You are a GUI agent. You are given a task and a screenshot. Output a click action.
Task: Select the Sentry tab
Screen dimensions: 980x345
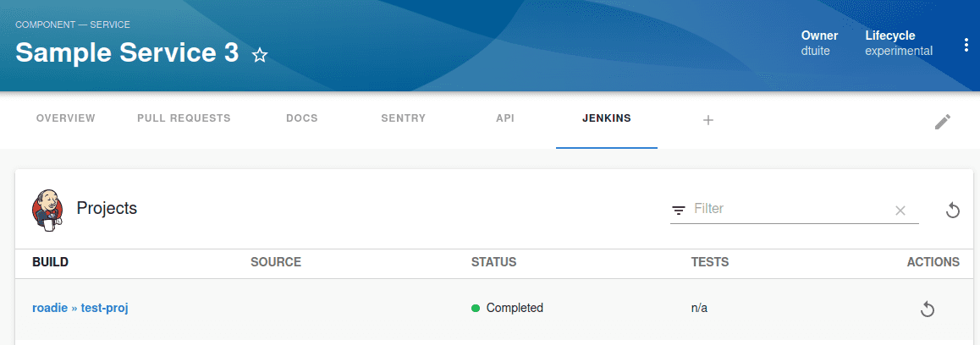point(403,118)
